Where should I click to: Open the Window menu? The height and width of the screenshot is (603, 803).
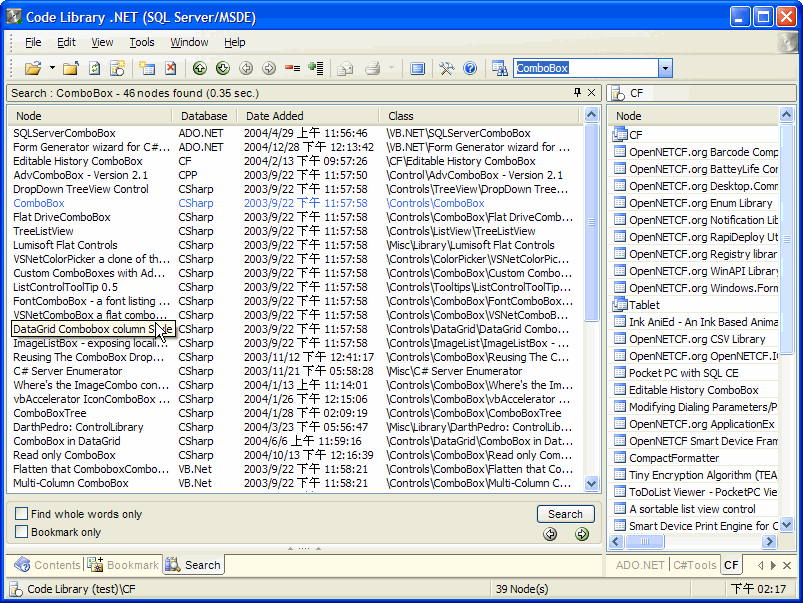coord(189,42)
